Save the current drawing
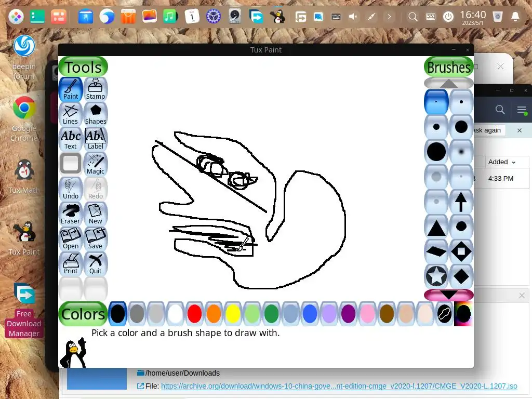532x399 pixels. pyautogui.click(x=96, y=239)
